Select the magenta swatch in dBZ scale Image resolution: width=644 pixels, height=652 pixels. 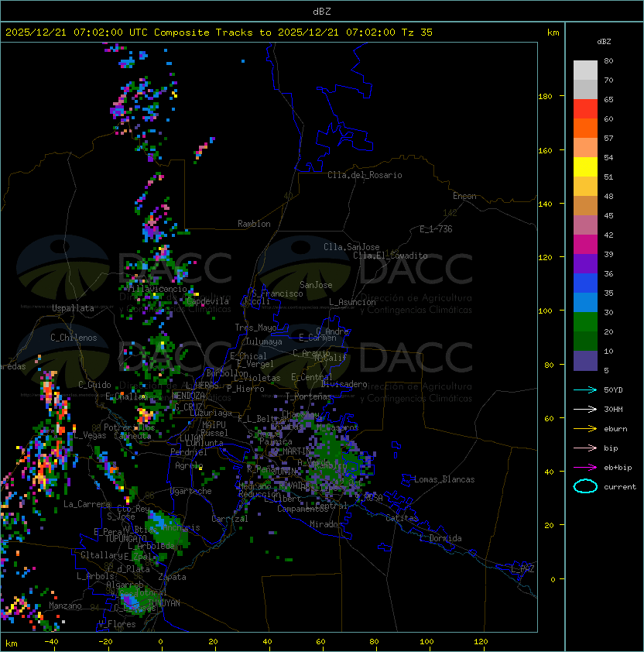[x=585, y=245]
